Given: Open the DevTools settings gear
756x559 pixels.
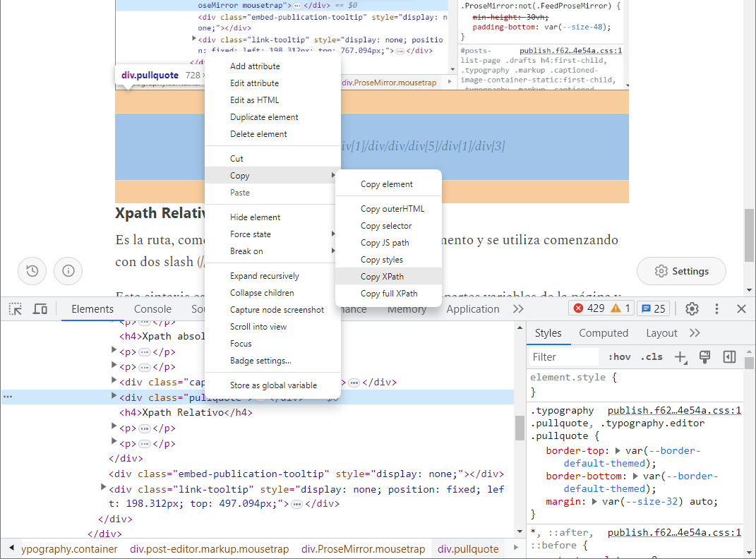Looking at the screenshot, I should click(x=692, y=308).
